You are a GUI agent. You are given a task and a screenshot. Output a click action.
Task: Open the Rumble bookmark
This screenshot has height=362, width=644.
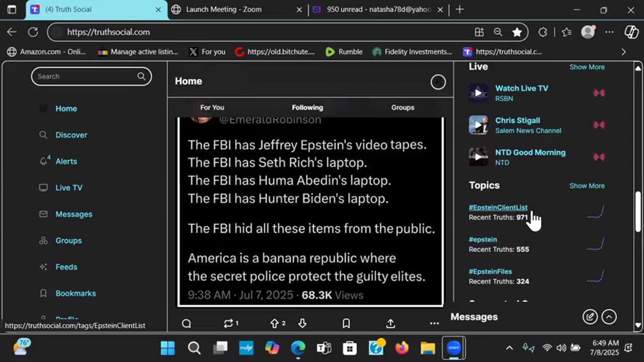[344, 52]
